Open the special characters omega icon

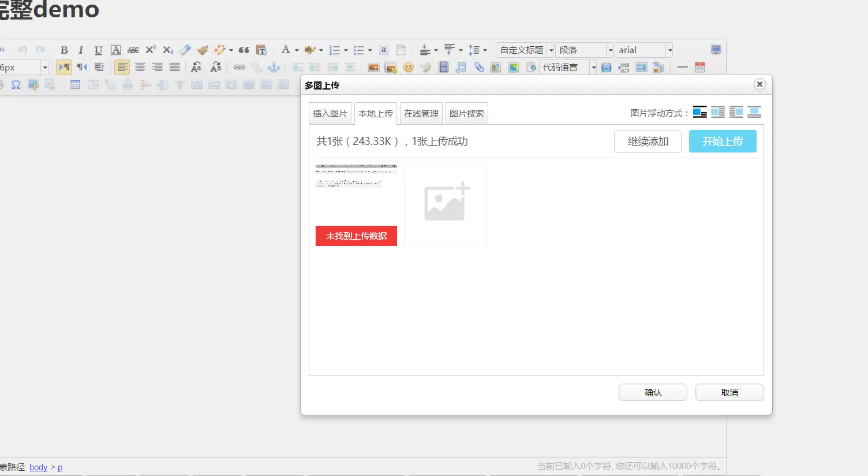(16, 85)
